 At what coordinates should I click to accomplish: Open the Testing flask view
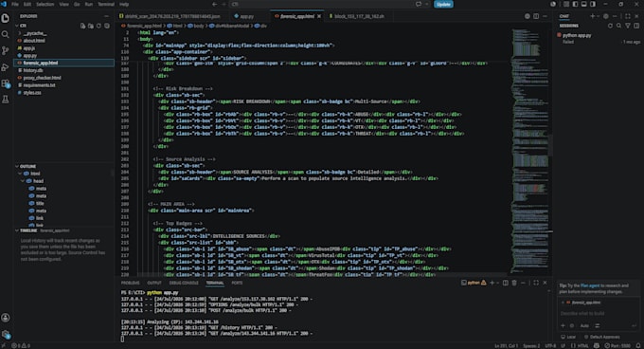pyautogui.click(x=6, y=100)
